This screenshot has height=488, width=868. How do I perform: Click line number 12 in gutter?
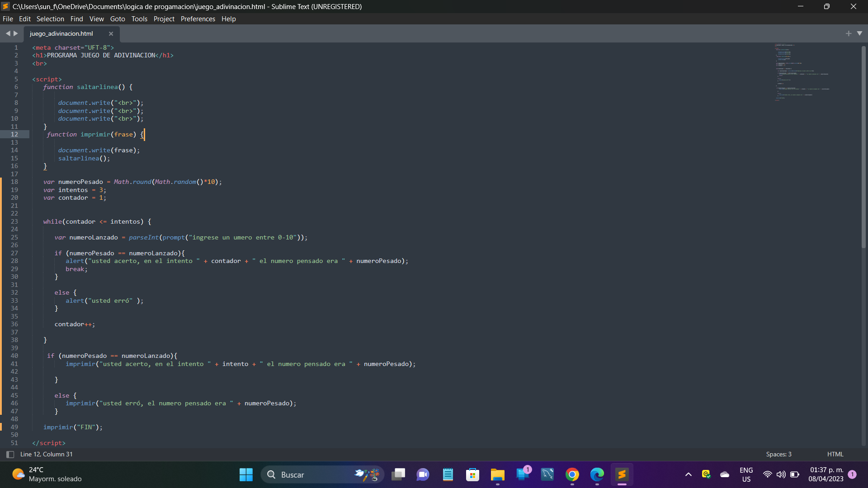14,134
